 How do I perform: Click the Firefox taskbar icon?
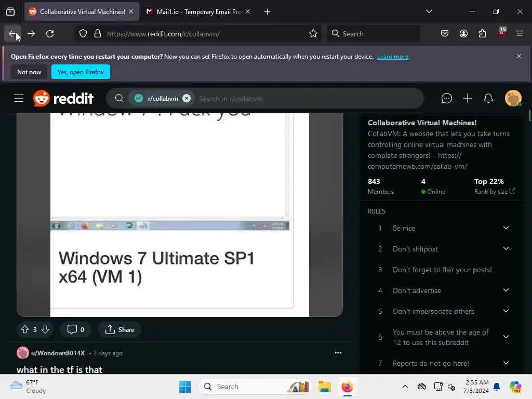tap(347, 387)
